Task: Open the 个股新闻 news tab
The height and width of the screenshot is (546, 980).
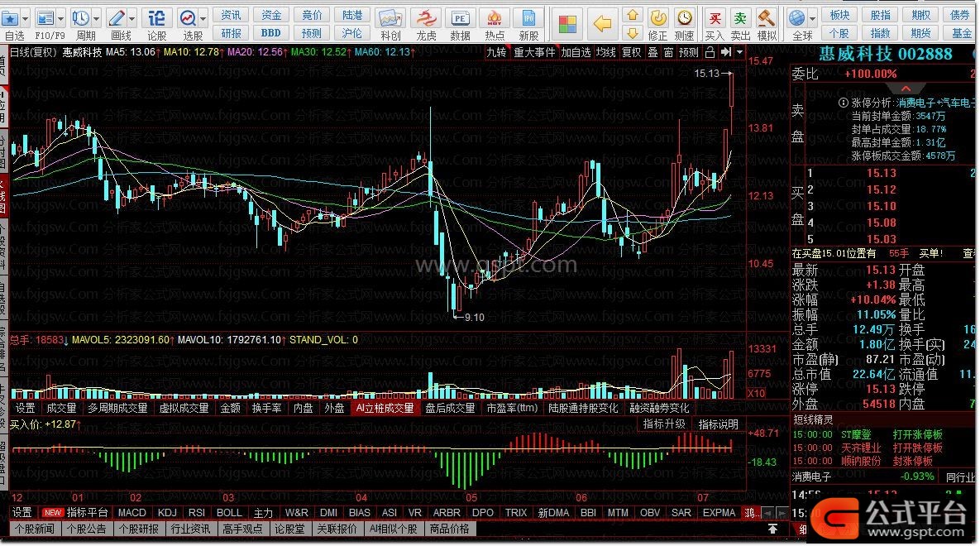Action: (x=35, y=529)
